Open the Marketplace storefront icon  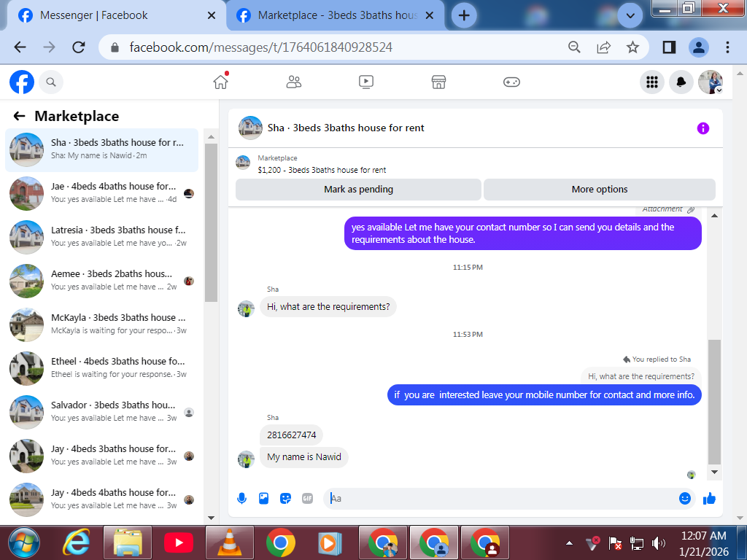438,82
